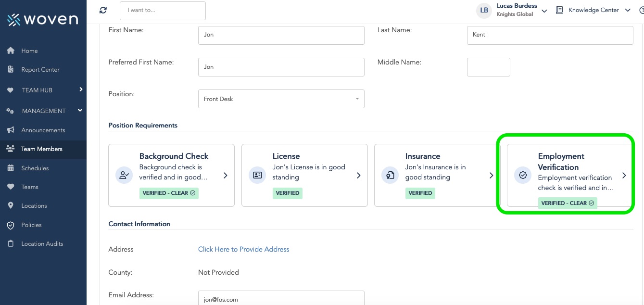Screen dimensions: 644x305
Task: Click the License card title
Action: click(286, 156)
